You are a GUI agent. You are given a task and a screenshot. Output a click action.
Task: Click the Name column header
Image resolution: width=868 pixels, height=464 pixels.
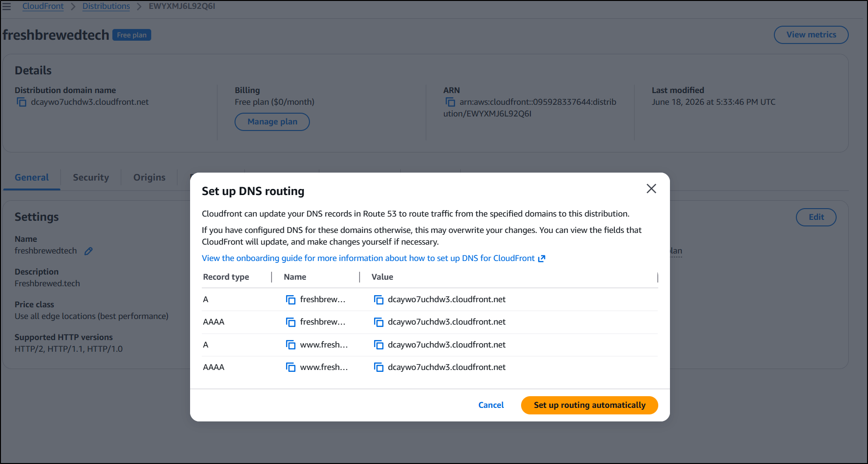pos(295,277)
